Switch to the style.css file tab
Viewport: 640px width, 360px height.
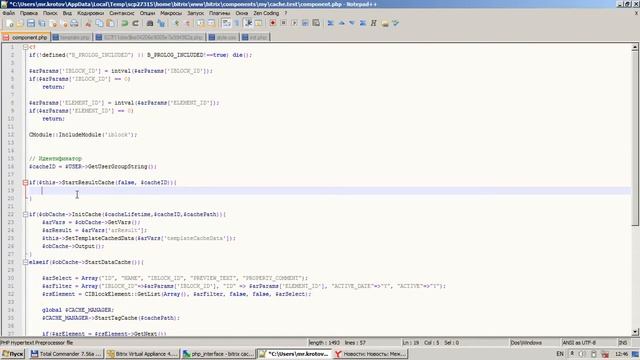(x=223, y=37)
